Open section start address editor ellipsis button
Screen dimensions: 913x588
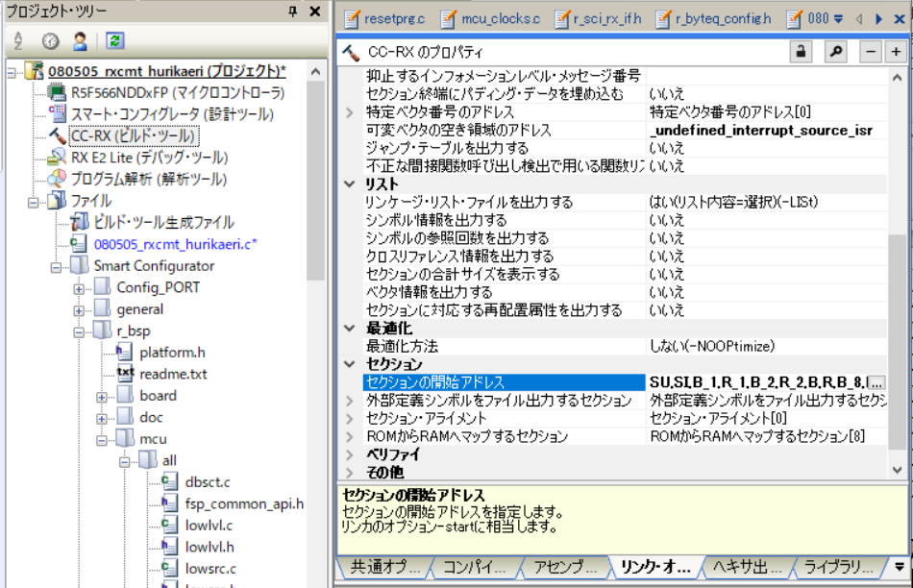coord(876,382)
